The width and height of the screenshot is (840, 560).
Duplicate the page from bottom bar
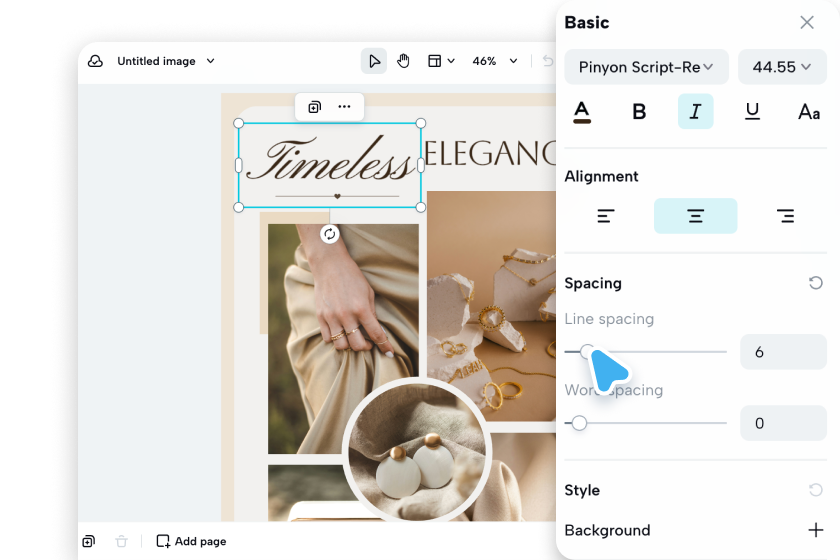click(x=89, y=541)
